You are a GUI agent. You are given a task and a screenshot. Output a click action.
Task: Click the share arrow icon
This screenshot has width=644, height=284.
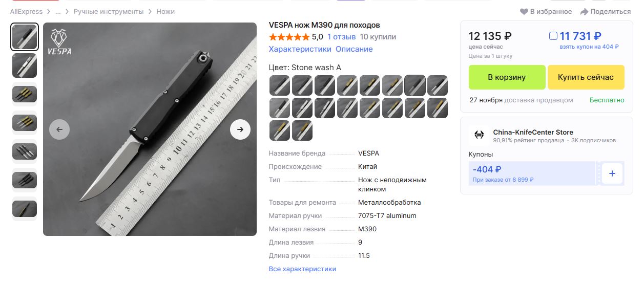(584, 12)
